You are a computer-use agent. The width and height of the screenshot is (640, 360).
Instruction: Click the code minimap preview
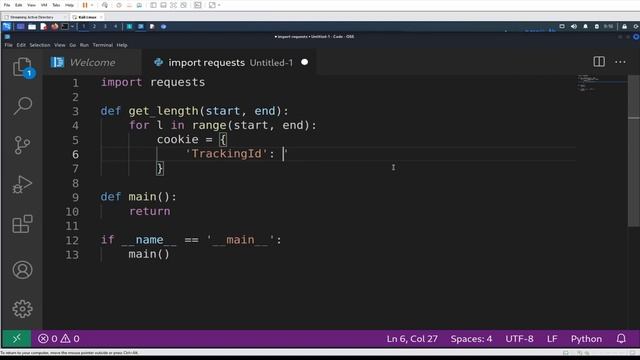pyautogui.click(x=602, y=84)
